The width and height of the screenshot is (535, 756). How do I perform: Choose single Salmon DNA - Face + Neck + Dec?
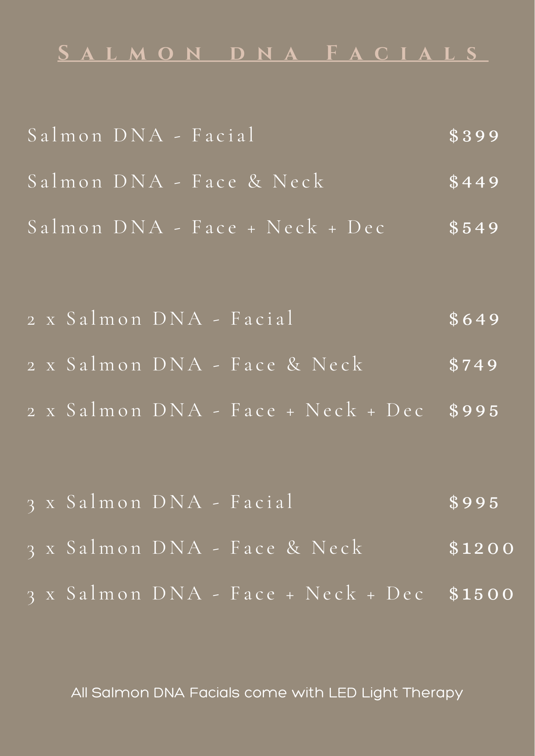tap(206, 228)
